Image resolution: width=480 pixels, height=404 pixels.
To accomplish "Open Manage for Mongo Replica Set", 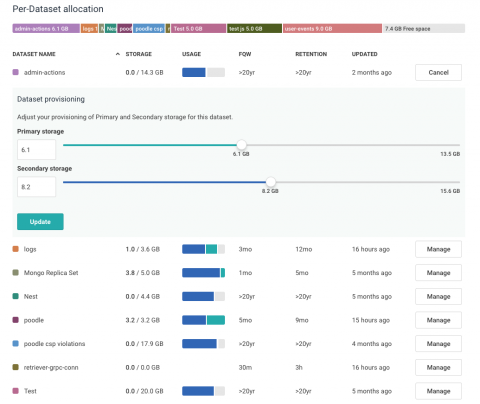I will pyautogui.click(x=438, y=273).
